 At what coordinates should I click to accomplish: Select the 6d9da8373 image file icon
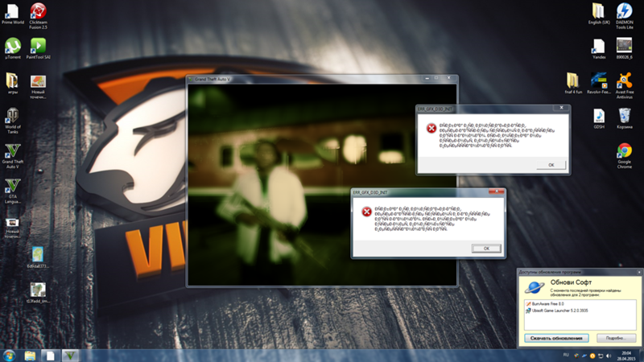click(38, 257)
